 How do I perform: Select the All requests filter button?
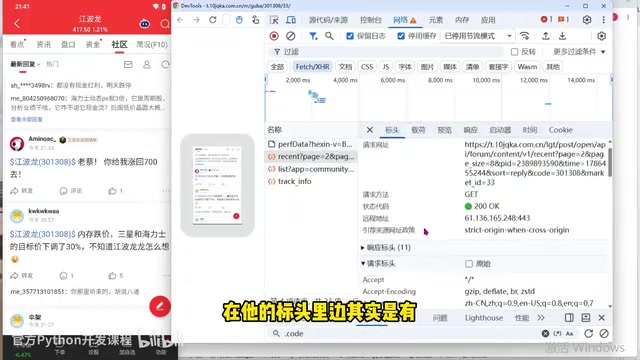277,67
